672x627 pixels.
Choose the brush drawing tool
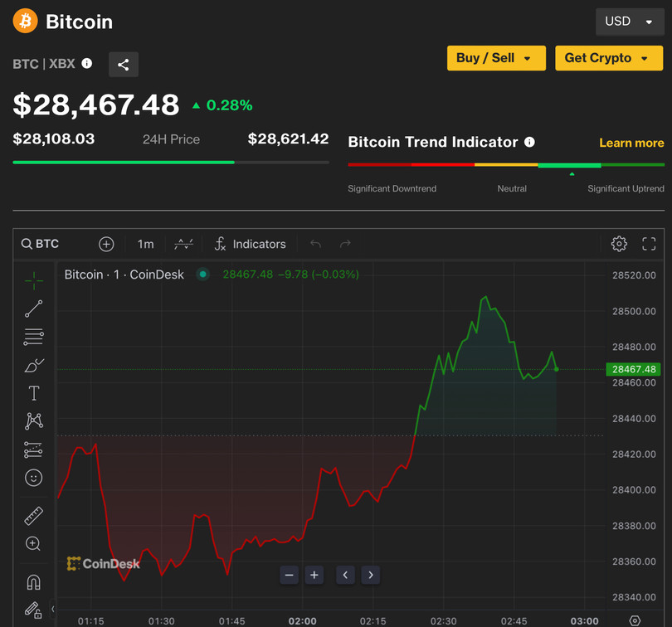[33, 366]
